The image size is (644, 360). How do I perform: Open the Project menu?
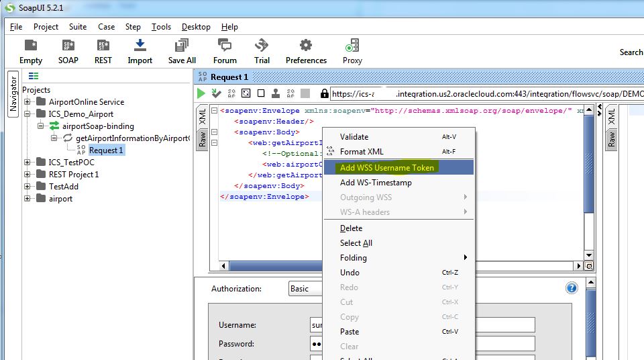(x=46, y=27)
